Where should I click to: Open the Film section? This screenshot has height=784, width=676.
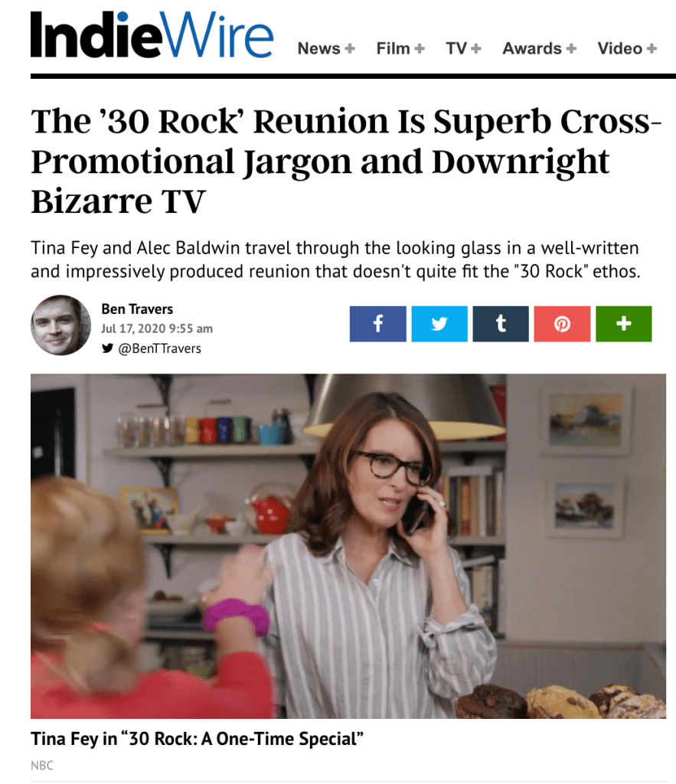click(393, 48)
